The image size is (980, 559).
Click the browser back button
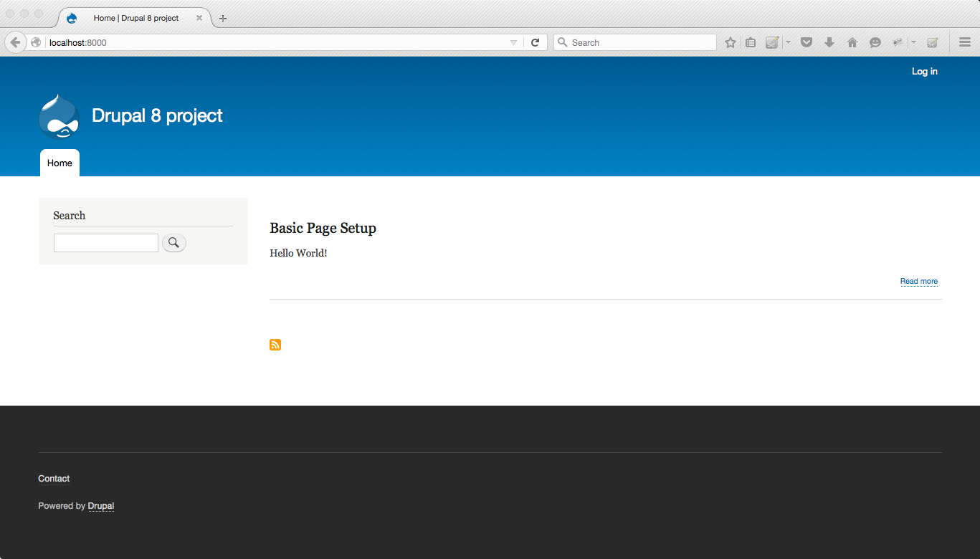tap(15, 42)
